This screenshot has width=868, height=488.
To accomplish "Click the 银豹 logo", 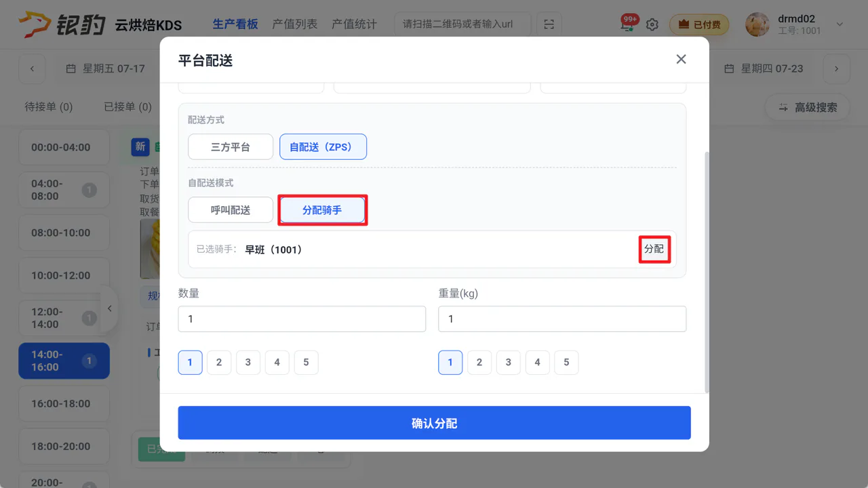I will pyautogui.click(x=62, y=24).
